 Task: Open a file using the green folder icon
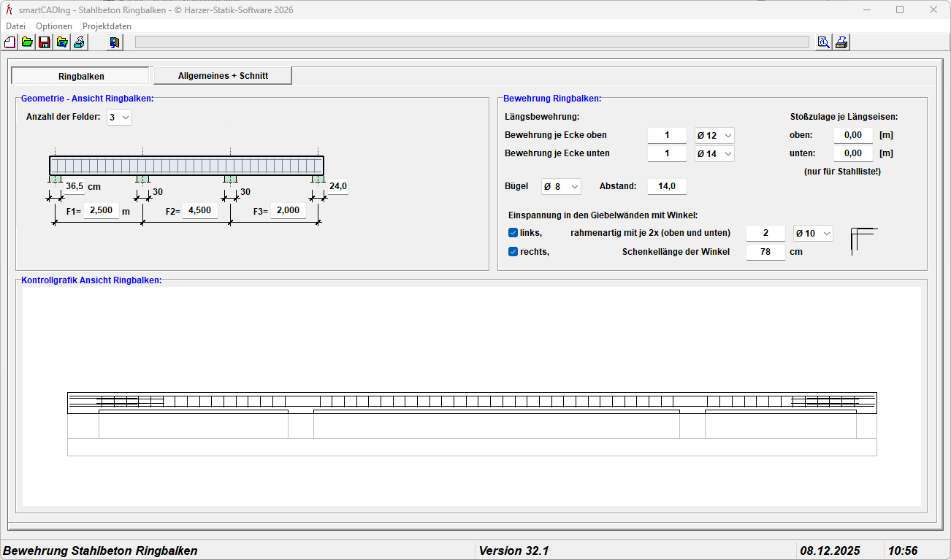pyautogui.click(x=27, y=42)
